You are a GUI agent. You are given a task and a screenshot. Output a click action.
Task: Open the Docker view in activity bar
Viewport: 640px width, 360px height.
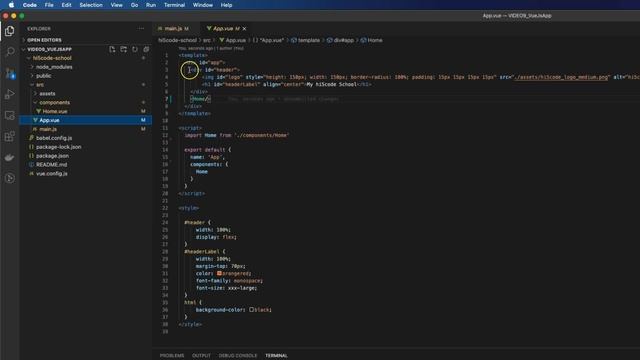(10, 157)
